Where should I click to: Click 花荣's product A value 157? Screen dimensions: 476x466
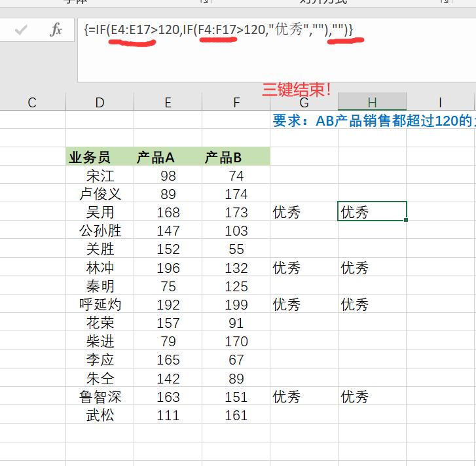pyautogui.click(x=168, y=323)
